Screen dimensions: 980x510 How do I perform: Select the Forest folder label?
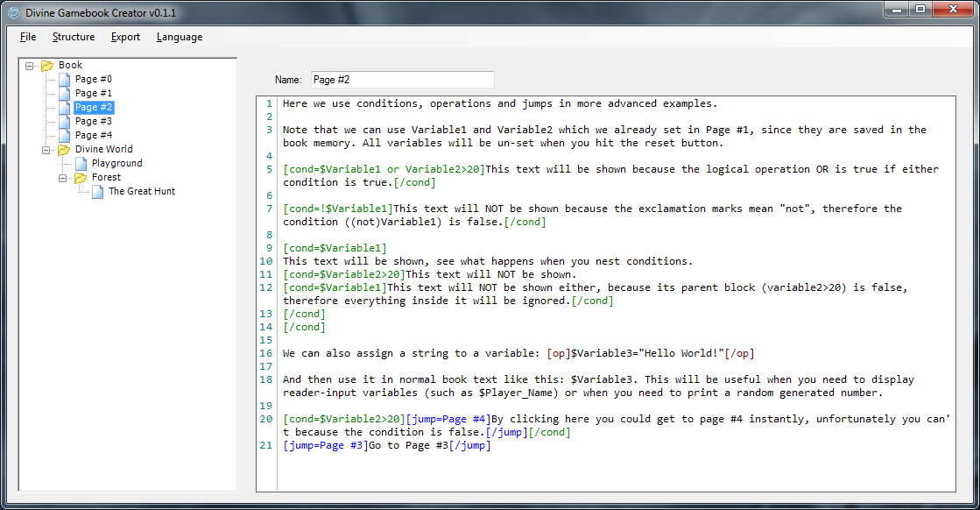pyautogui.click(x=106, y=178)
